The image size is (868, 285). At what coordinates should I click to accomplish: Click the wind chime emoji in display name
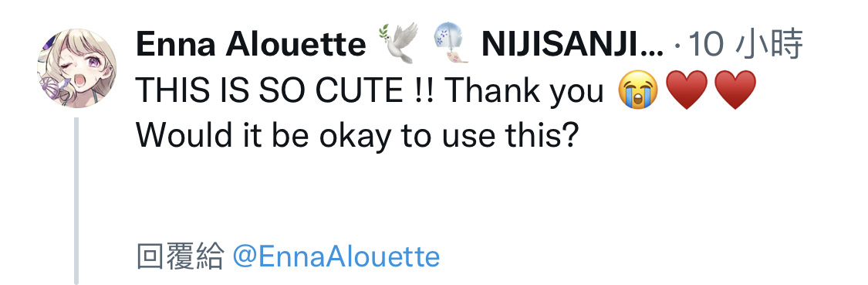451,43
